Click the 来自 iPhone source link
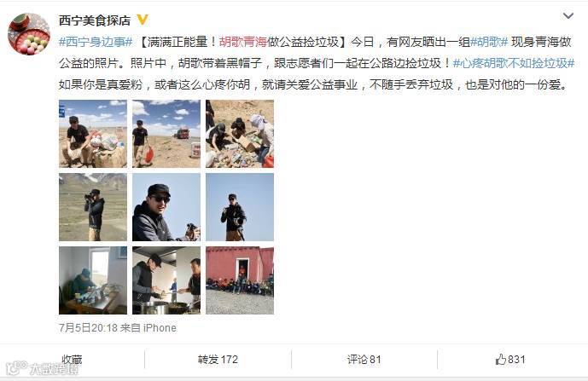The width and height of the screenshot is (588, 381). click(148, 328)
